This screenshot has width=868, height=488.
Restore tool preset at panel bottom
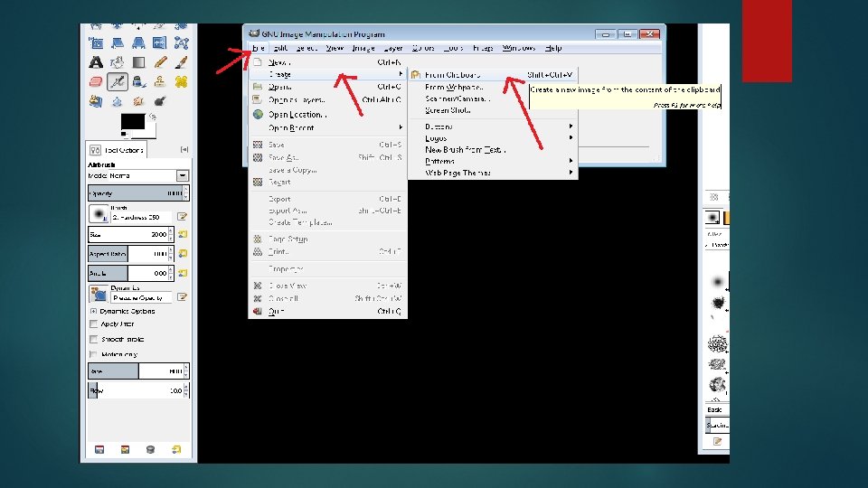(x=125, y=449)
